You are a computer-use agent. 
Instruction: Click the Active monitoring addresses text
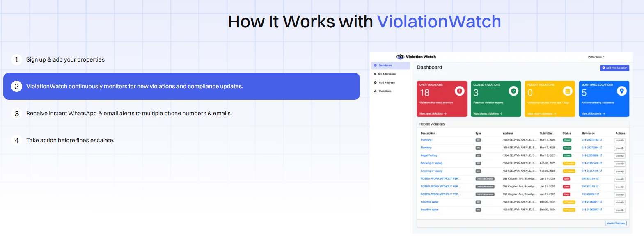point(598,103)
